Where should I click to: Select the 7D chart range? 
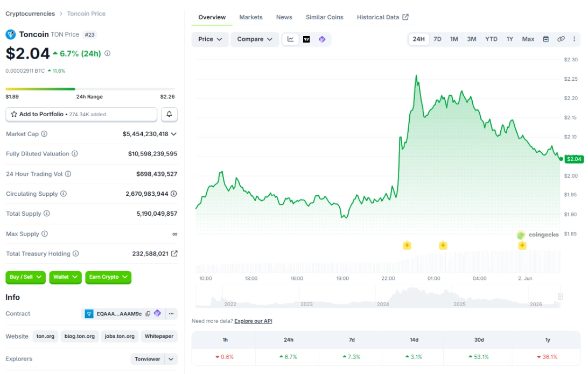point(437,39)
